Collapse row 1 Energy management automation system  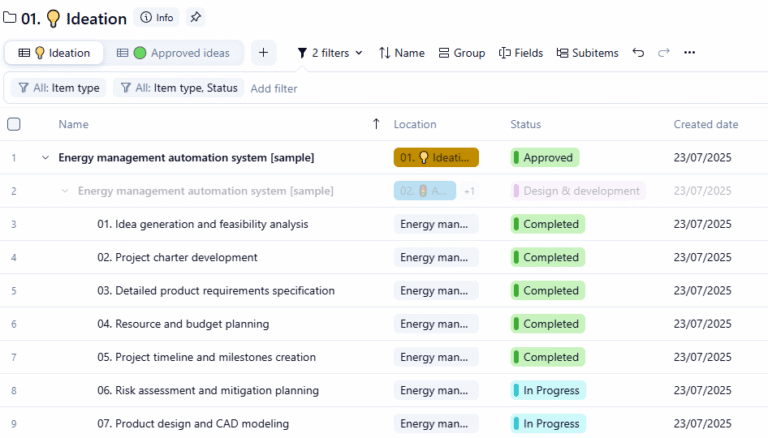click(46, 158)
